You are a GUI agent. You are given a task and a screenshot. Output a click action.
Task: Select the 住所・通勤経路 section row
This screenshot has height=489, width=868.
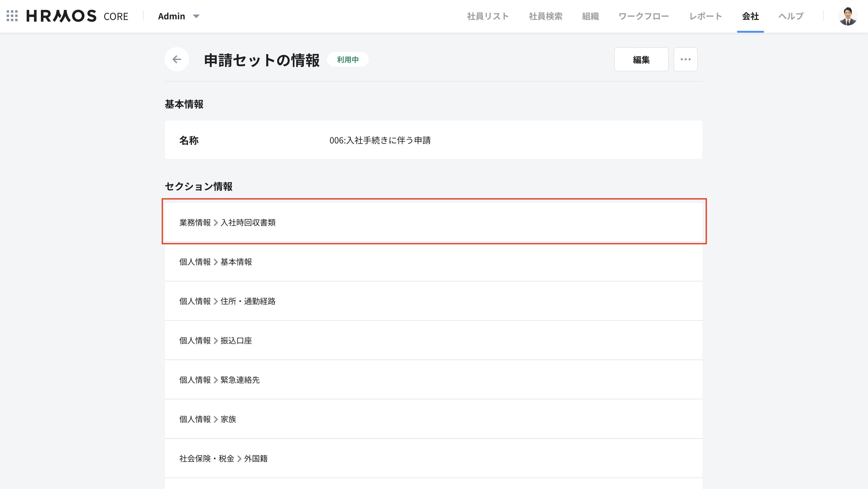433,301
